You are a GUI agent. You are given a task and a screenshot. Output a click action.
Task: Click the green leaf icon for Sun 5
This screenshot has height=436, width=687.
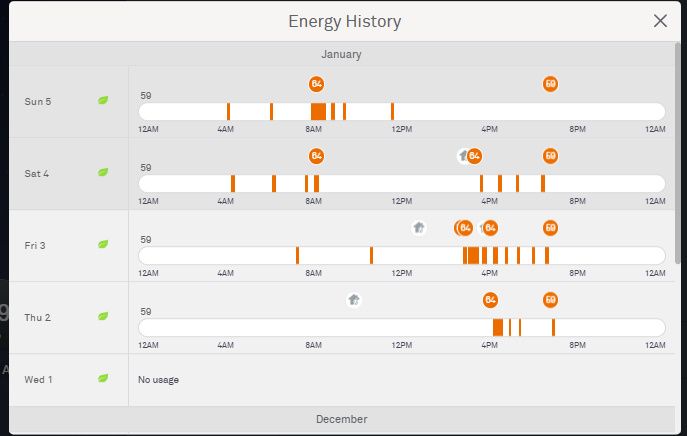[x=103, y=101]
